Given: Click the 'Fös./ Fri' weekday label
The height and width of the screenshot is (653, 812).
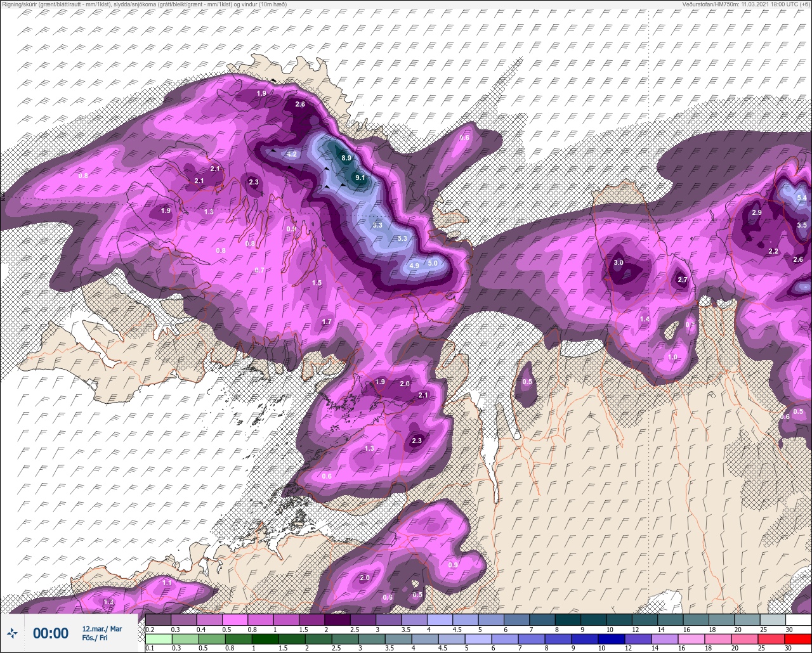Looking at the screenshot, I should pyautogui.click(x=95, y=638).
